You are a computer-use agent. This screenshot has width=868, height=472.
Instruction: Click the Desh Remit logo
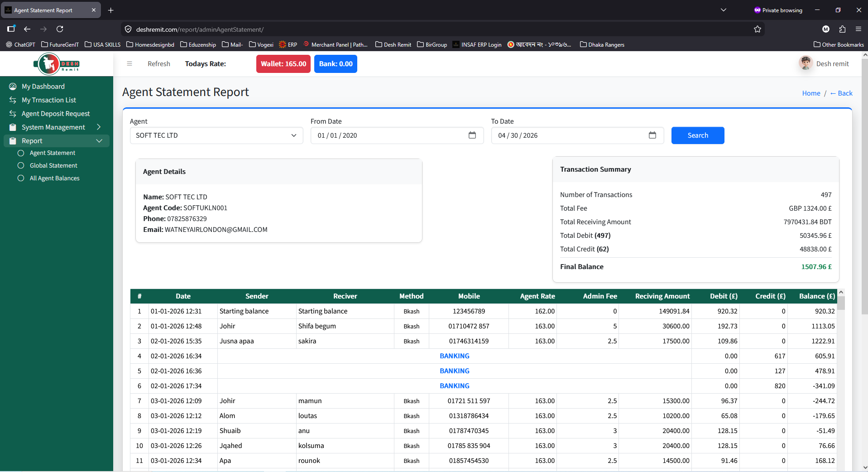pyautogui.click(x=57, y=64)
